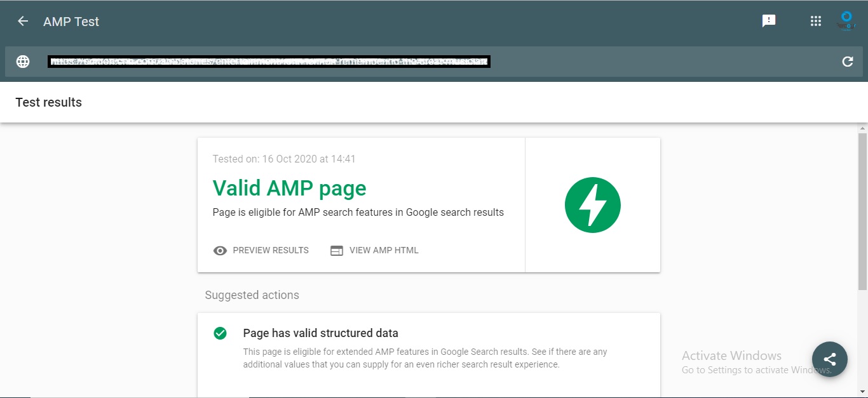
Task: Click the green checkmark for structured data
Action: pos(220,333)
